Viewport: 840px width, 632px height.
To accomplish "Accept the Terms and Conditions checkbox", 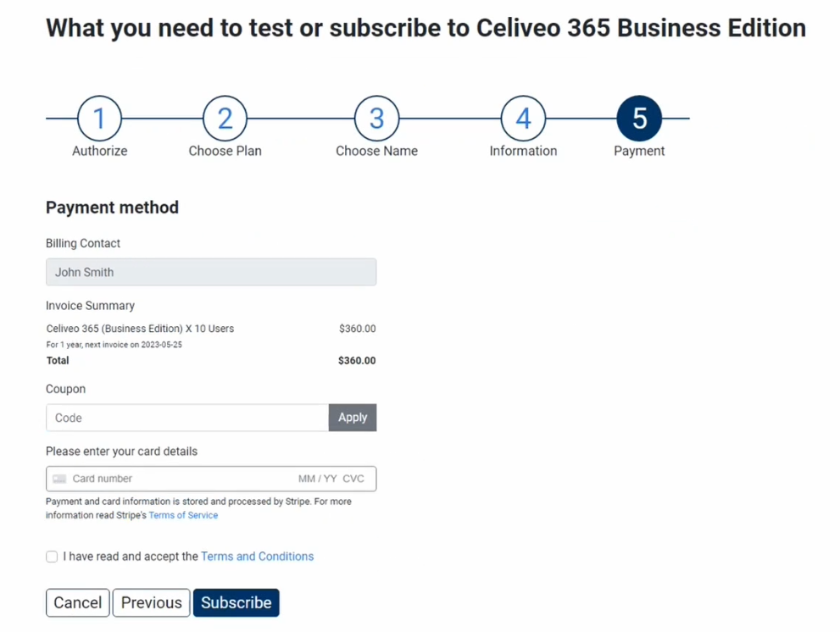I will click(52, 557).
